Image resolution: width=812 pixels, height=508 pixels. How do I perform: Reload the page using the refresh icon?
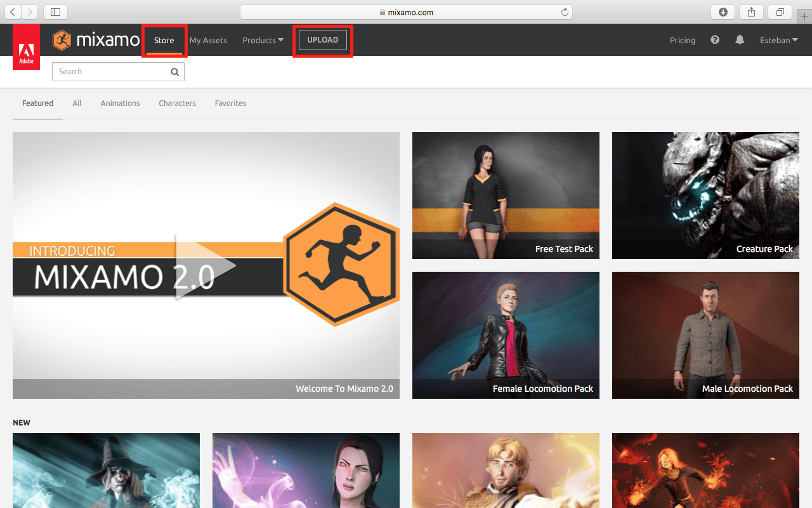565,12
